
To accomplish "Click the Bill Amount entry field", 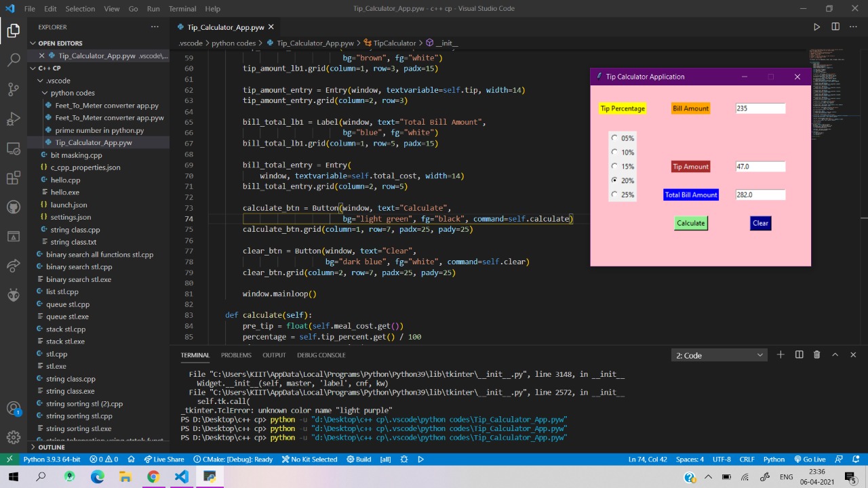I will [760, 108].
